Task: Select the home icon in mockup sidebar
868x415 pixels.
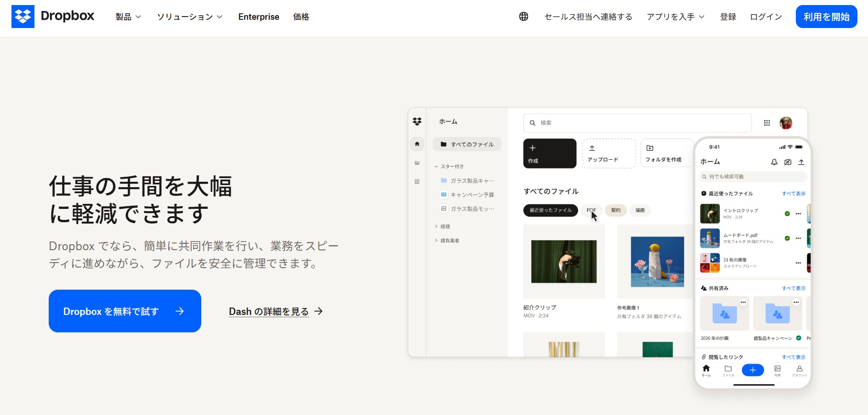Action: pyautogui.click(x=417, y=144)
